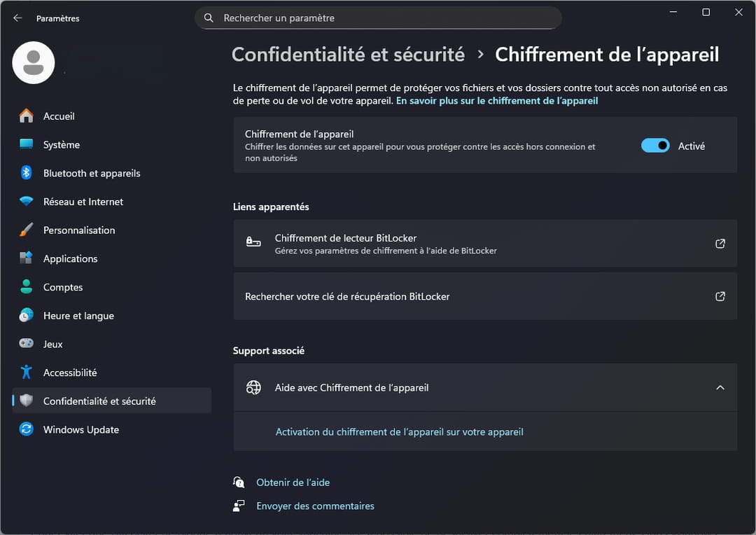Open Bluetooth et appareils settings

pos(91,173)
